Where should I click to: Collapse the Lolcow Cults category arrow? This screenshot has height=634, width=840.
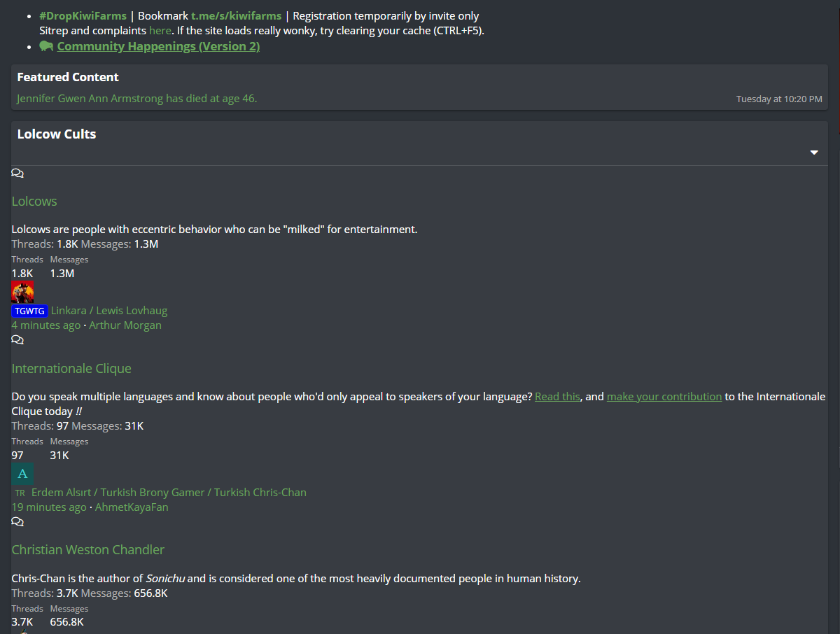click(x=814, y=153)
